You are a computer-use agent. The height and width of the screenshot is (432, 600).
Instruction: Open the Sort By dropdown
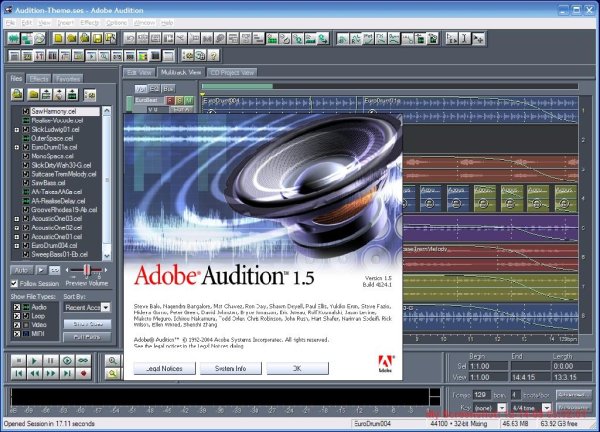(x=106, y=307)
